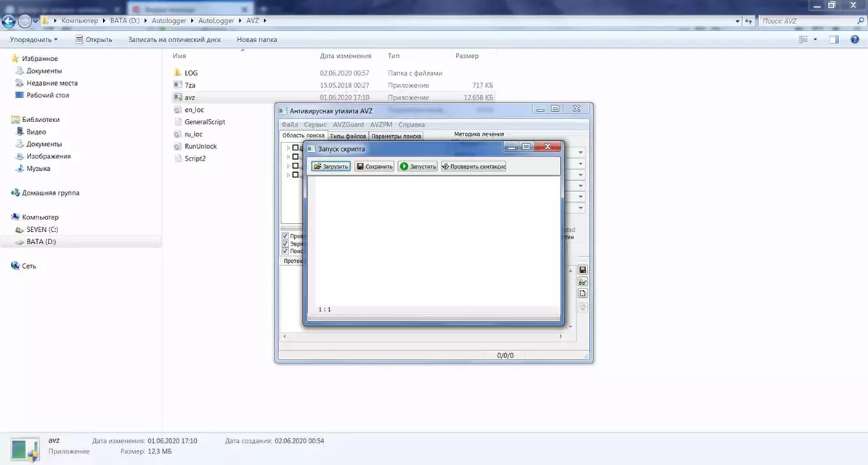The width and height of the screenshot is (868, 465).
Task: Click AVZ view protocol glasses icon
Action: (583, 282)
